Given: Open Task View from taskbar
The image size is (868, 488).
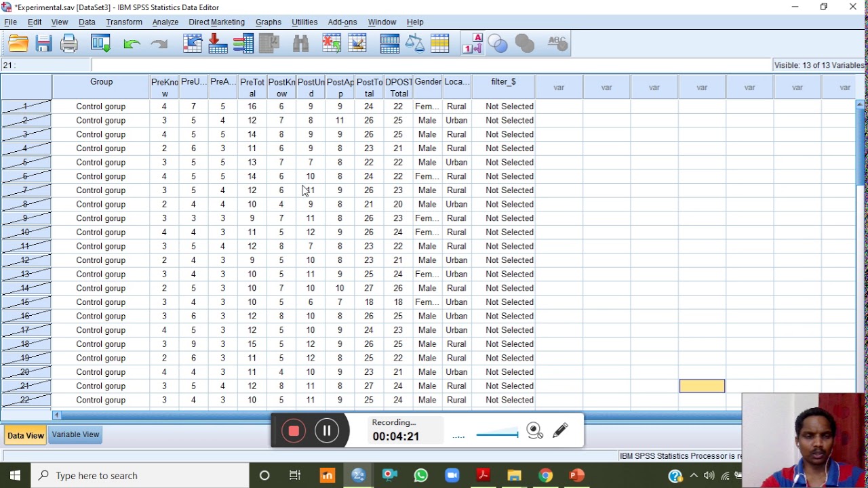Looking at the screenshot, I should tap(295, 475).
